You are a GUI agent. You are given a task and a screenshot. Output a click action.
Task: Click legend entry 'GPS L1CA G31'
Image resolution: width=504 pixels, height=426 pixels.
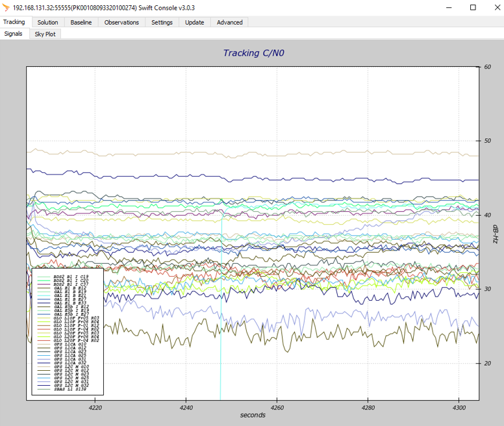point(62,359)
